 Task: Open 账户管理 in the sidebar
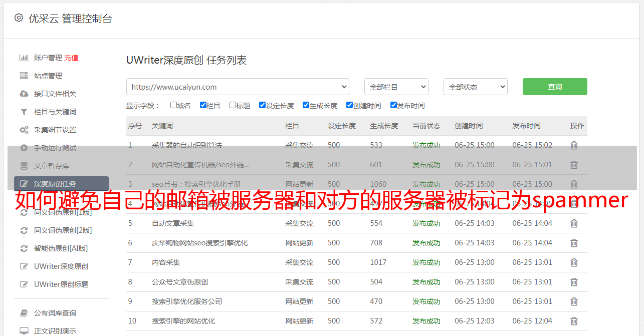48,58
